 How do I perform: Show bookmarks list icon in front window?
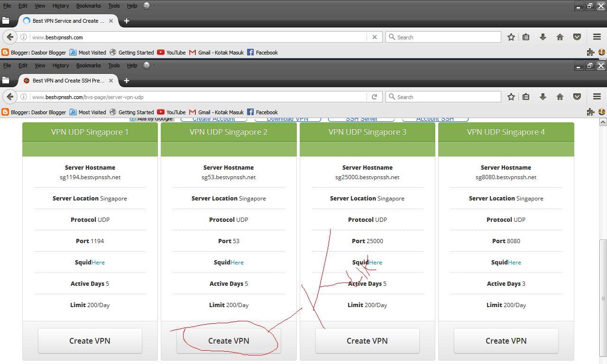(x=526, y=97)
